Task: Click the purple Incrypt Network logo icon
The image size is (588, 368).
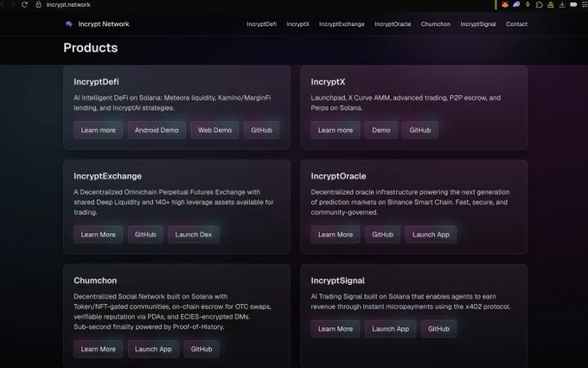Action: [x=69, y=24]
